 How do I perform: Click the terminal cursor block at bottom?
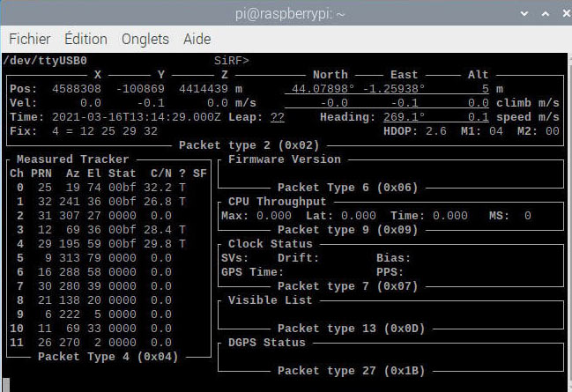pyautogui.click(x=6, y=385)
